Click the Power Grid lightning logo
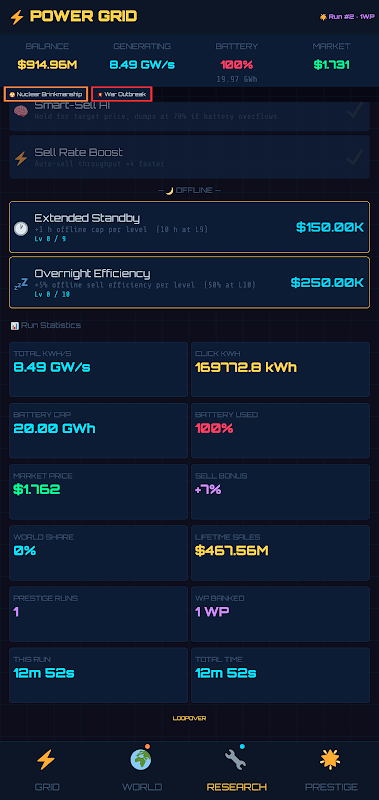 (17, 17)
